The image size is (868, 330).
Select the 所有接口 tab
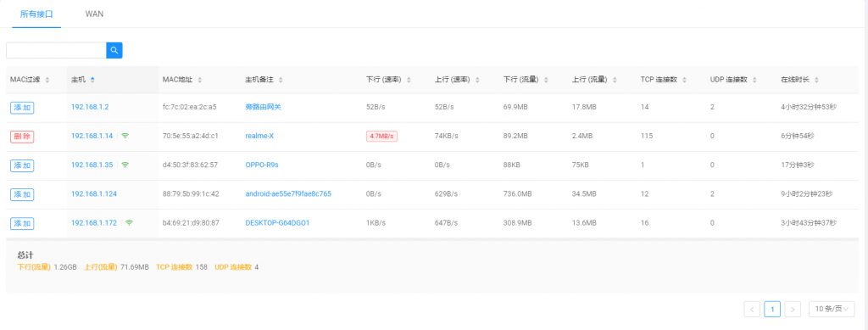36,14
